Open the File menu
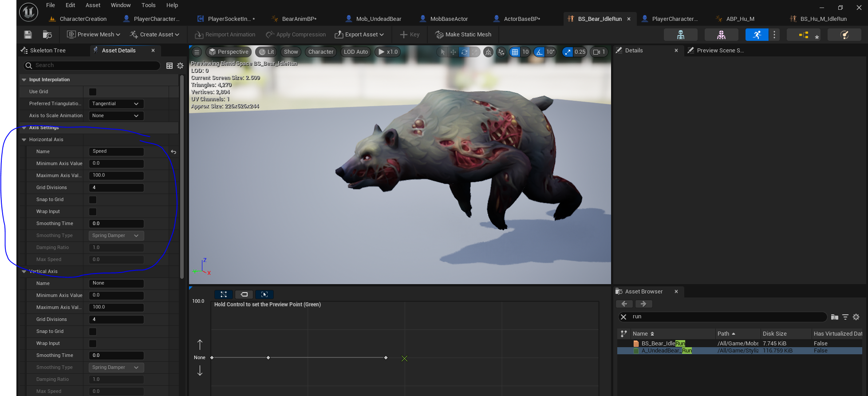This screenshot has width=868, height=396. pos(51,5)
